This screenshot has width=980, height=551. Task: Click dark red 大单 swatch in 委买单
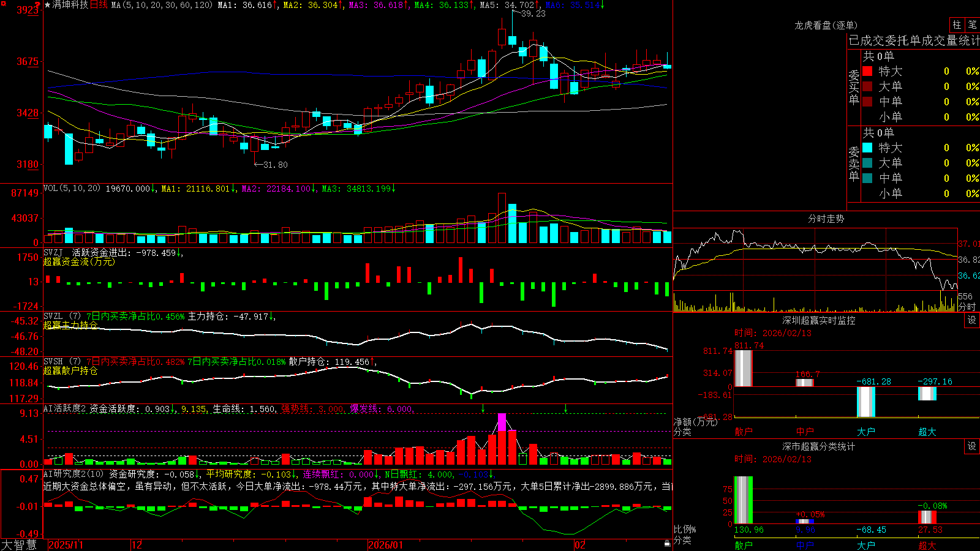pos(867,86)
